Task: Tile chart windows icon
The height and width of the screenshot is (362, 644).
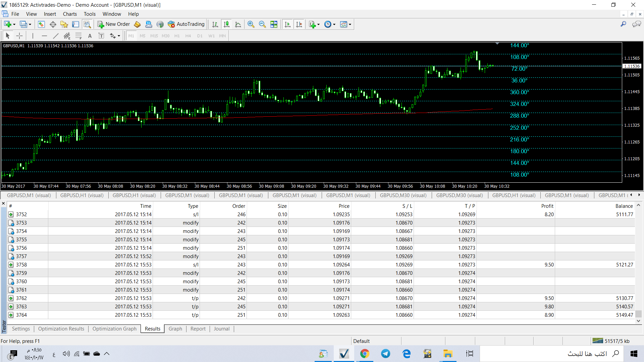Action: (x=274, y=24)
